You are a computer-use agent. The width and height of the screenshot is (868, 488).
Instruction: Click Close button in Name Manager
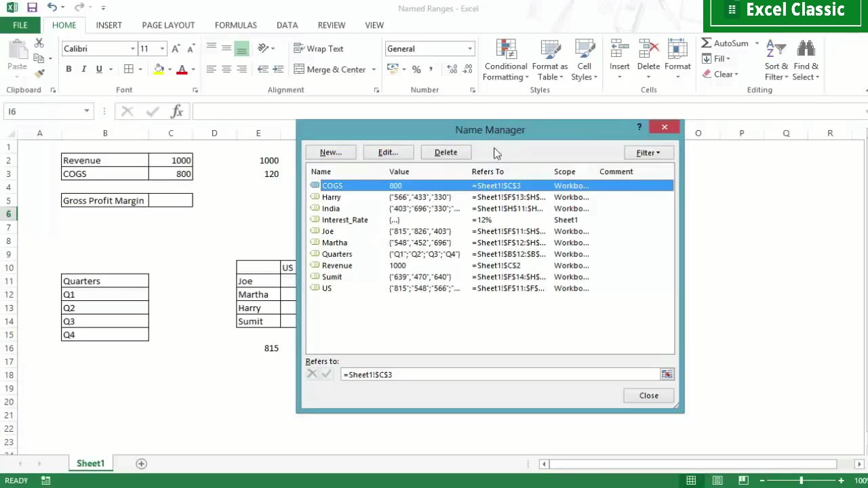click(648, 396)
